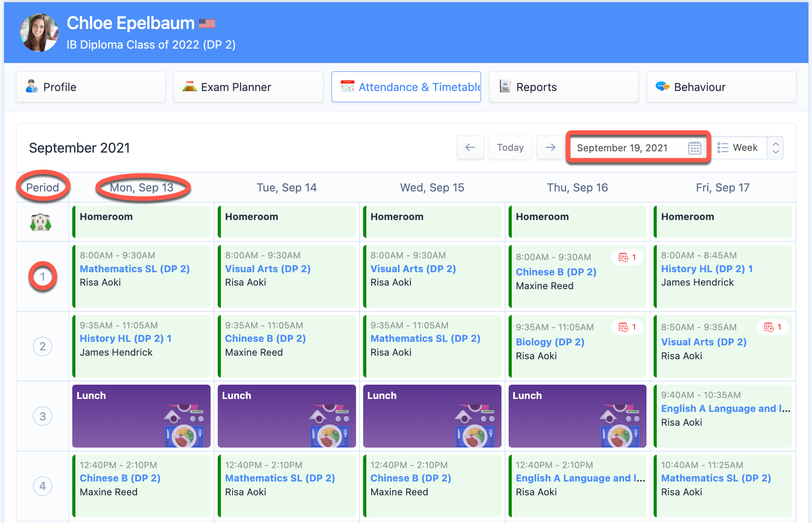The height and width of the screenshot is (523, 812).
Task: Click the Week selector up/down chevrons
Action: [x=775, y=148]
